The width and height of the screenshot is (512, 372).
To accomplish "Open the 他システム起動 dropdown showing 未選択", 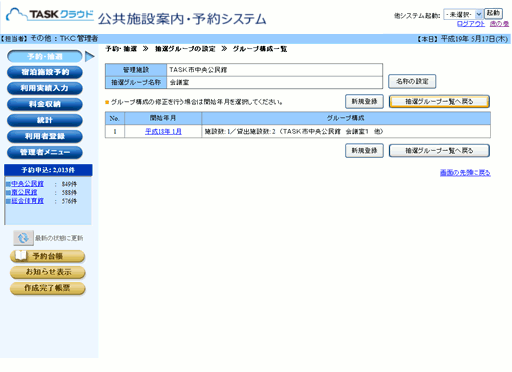I will click(463, 14).
